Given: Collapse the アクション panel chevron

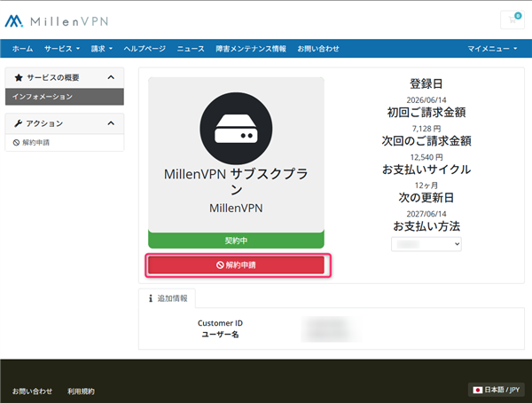Looking at the screenshot, I should click(x=111, y=123).
